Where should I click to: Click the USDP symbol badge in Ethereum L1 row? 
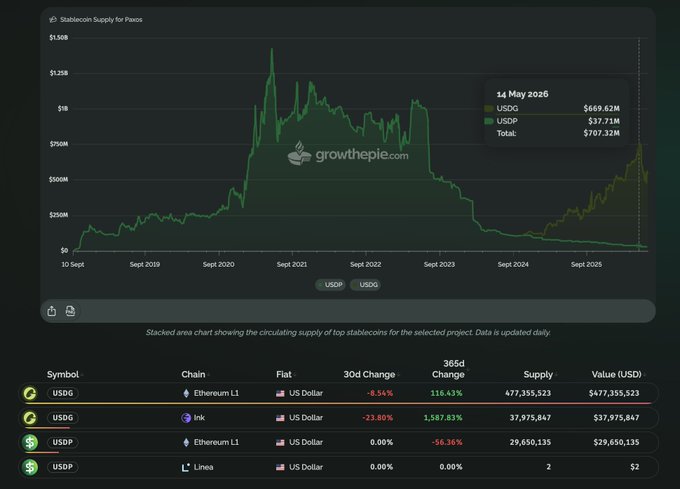point(63,443)
